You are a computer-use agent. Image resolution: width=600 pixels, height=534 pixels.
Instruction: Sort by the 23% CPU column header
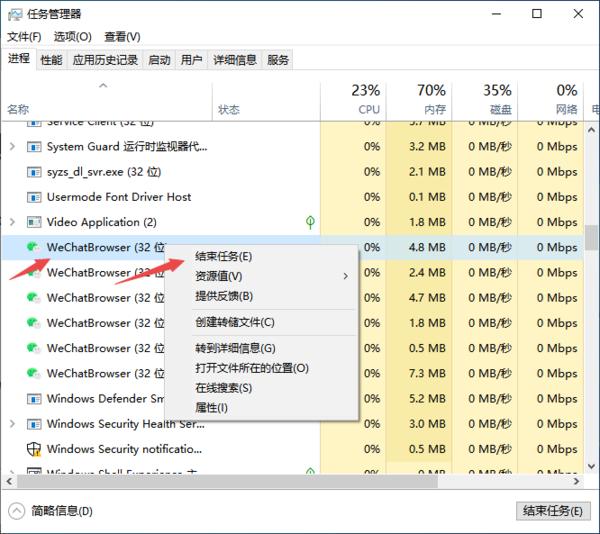[354, 101]
